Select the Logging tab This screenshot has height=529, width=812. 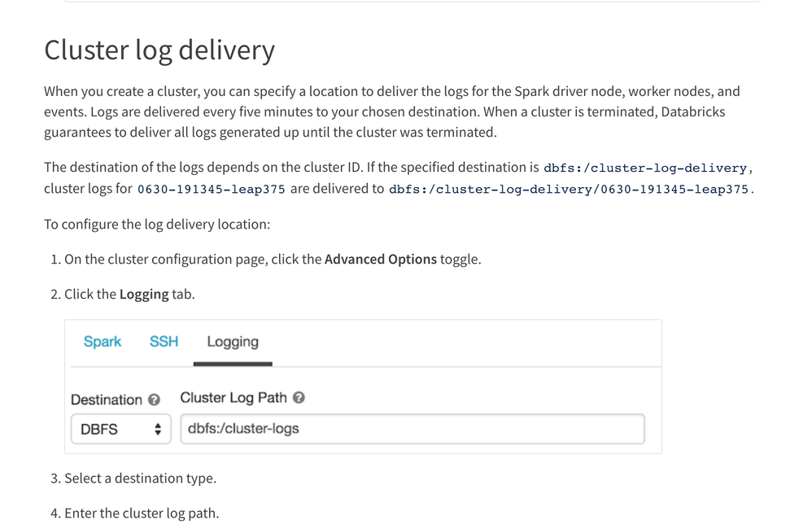233,342
